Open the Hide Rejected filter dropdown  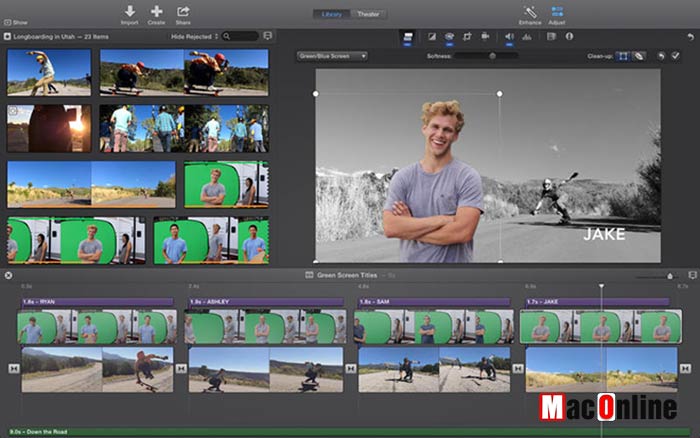point(194,37)
